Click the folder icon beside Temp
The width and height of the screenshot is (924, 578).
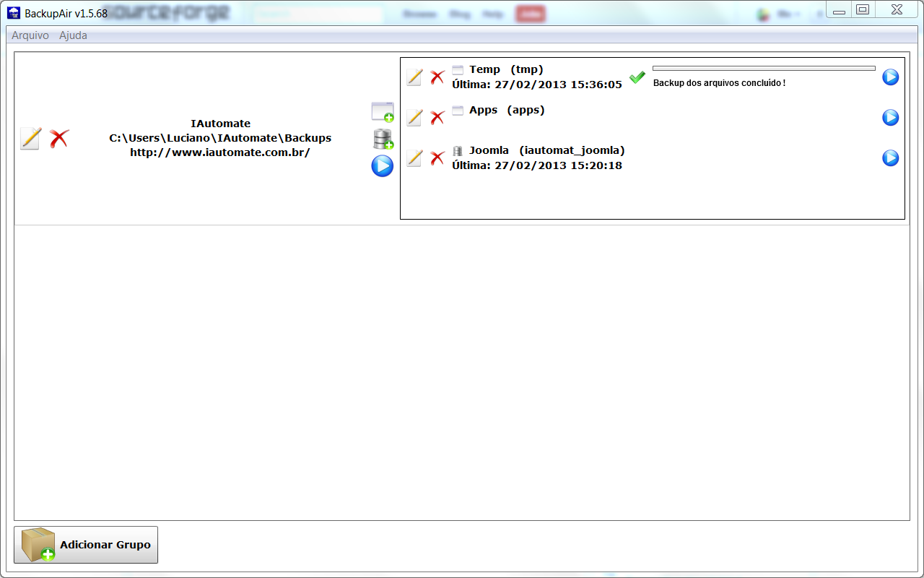click(458, 70)
